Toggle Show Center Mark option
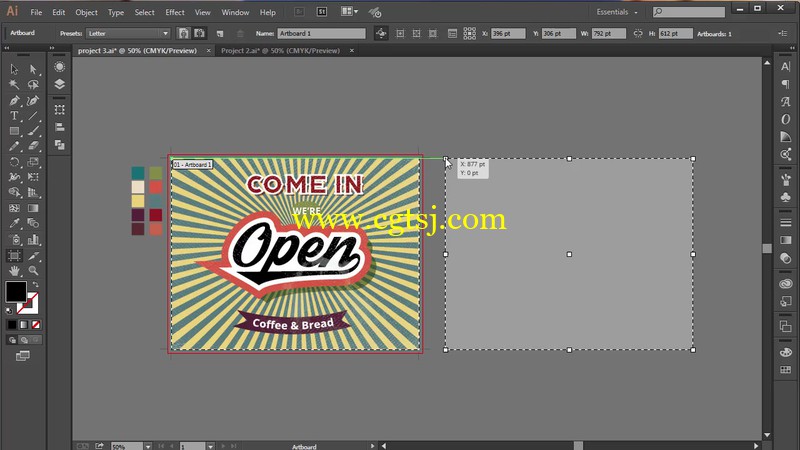 pyautogui.click(x=400, y=33)
